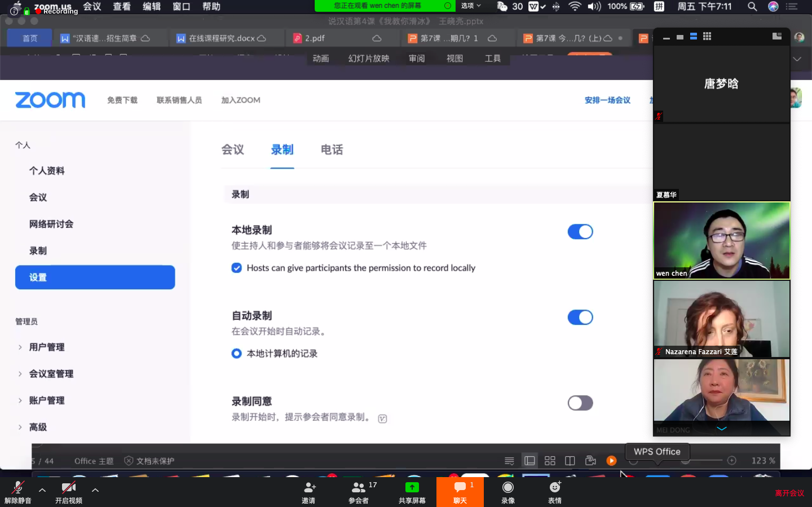Switch video panel to grid view icon

(707, 36)
